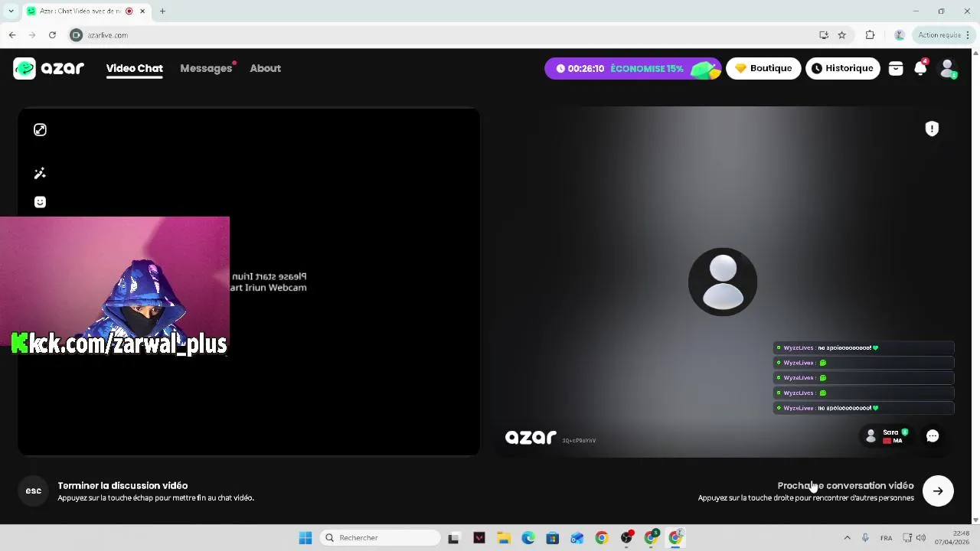
Task: Open the gift box inbox icon
Action: click(x=896, y=68)
